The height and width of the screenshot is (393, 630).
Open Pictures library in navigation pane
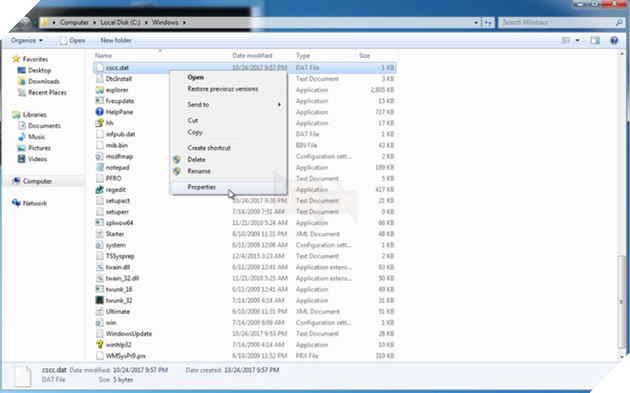tap(39, 148)
